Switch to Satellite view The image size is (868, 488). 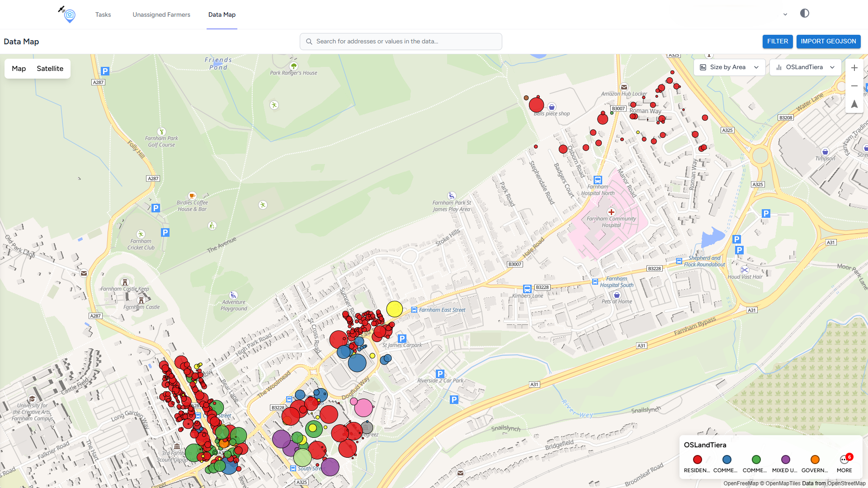(x=50, y=69)
